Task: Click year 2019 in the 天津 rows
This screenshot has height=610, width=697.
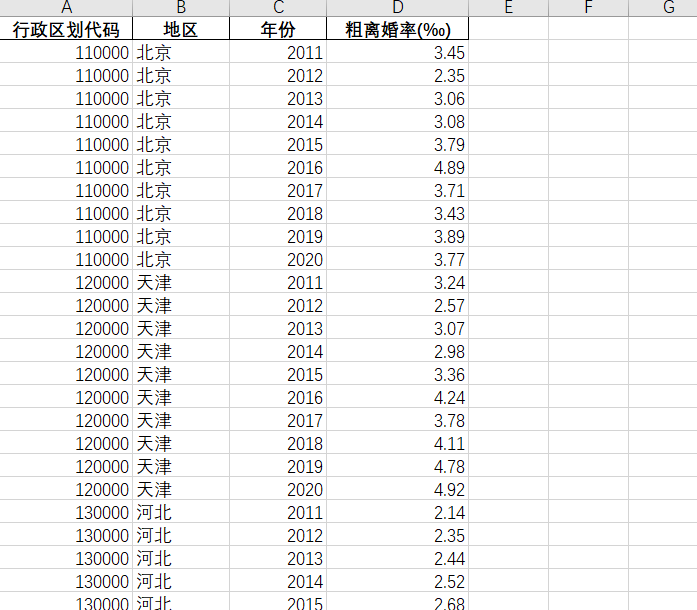Action: (278, 467)
